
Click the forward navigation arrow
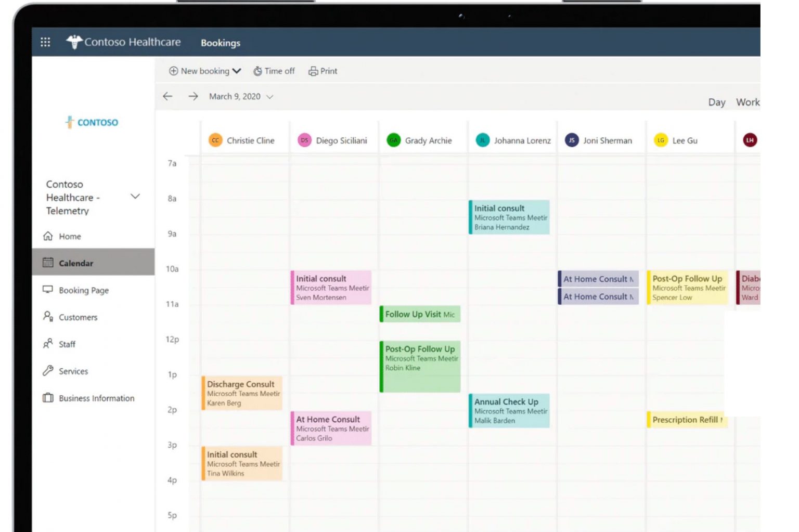point(193,96)
